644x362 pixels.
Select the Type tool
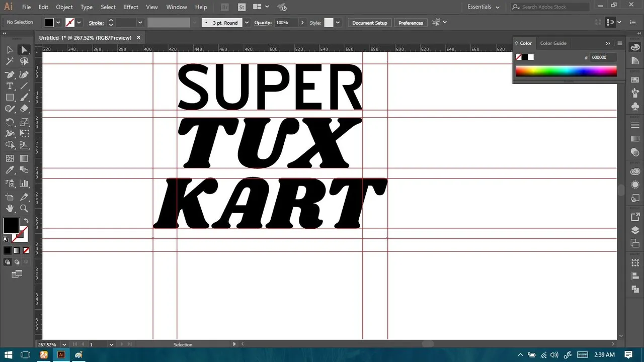[10, 86]
